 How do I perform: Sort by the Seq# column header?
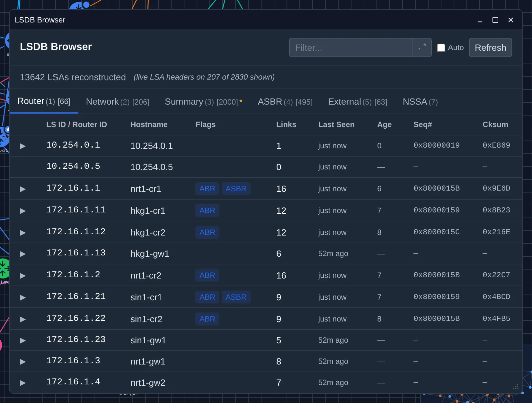pyautogui.click(x=422, y=124)
